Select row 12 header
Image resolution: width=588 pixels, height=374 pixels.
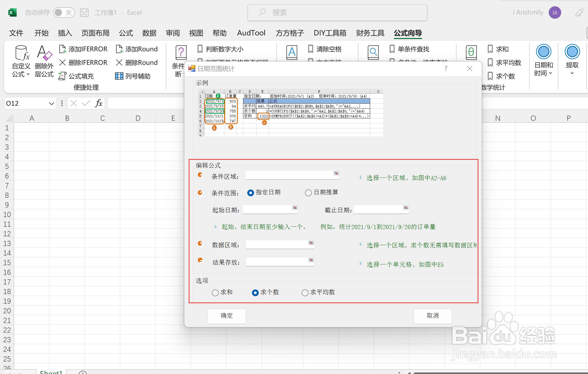coord(7,234)
